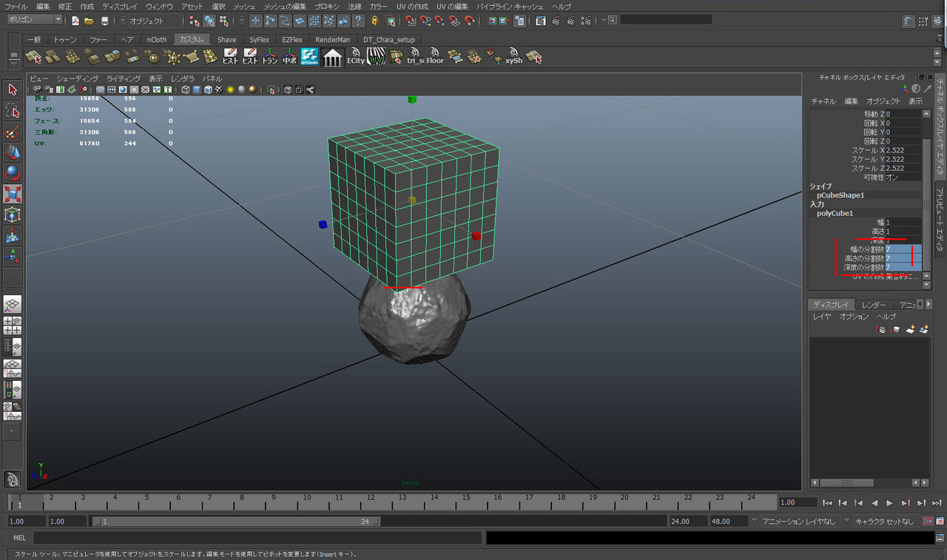Click the save scene floppy disk icon

pyautogui.click(x=104, y=21)
